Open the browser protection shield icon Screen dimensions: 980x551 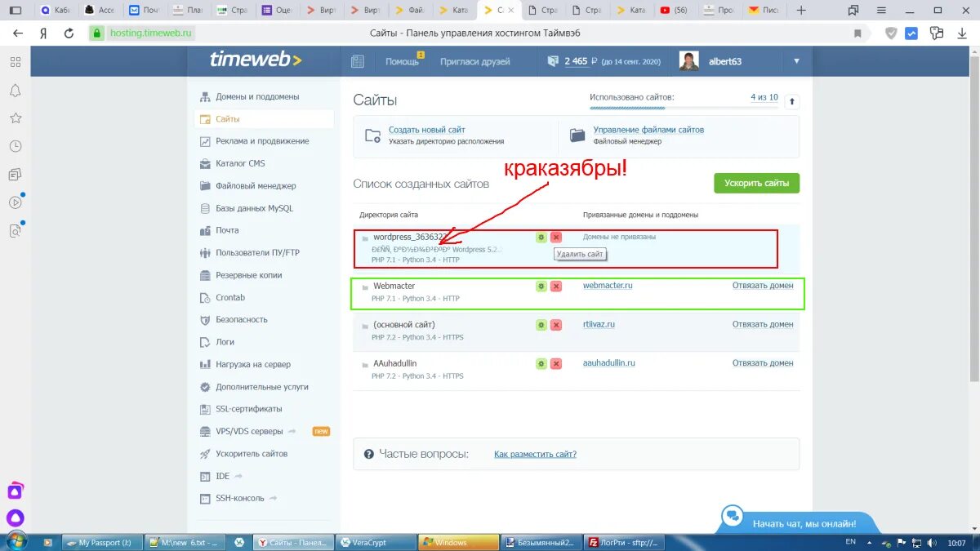(x=891, y=33)
